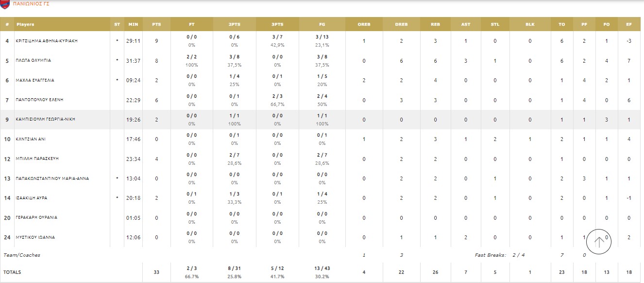Image resolution: width=644 pixels, height=283 pixels.
Task: Select ΜΥΣΤΙΚΟΥ ΙΩΑΝΝΑ in the roster
Action: coord(35,237)
